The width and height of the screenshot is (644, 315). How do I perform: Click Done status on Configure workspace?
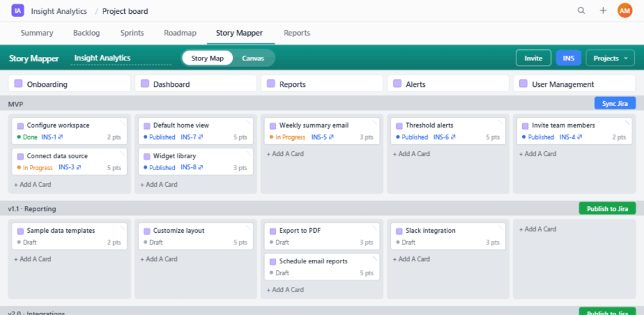click(28, 137)
